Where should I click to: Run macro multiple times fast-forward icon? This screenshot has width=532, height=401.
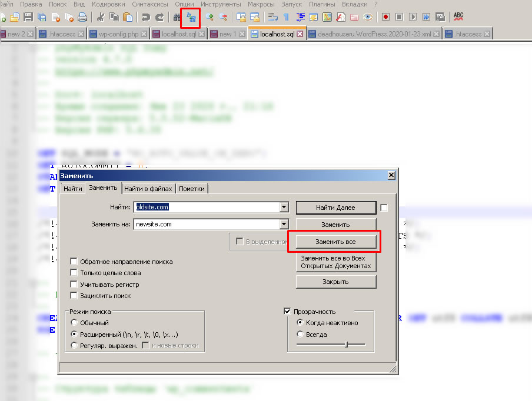(x=427, y=17)
